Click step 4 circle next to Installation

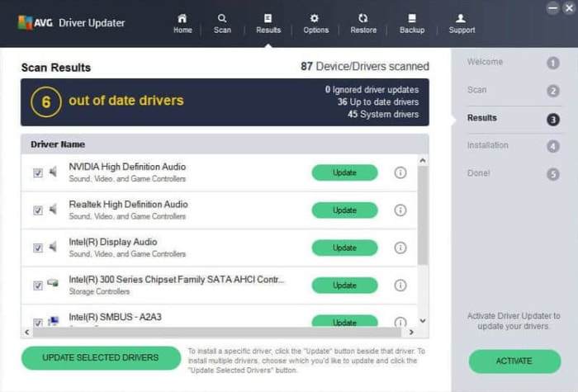point(552,147)
